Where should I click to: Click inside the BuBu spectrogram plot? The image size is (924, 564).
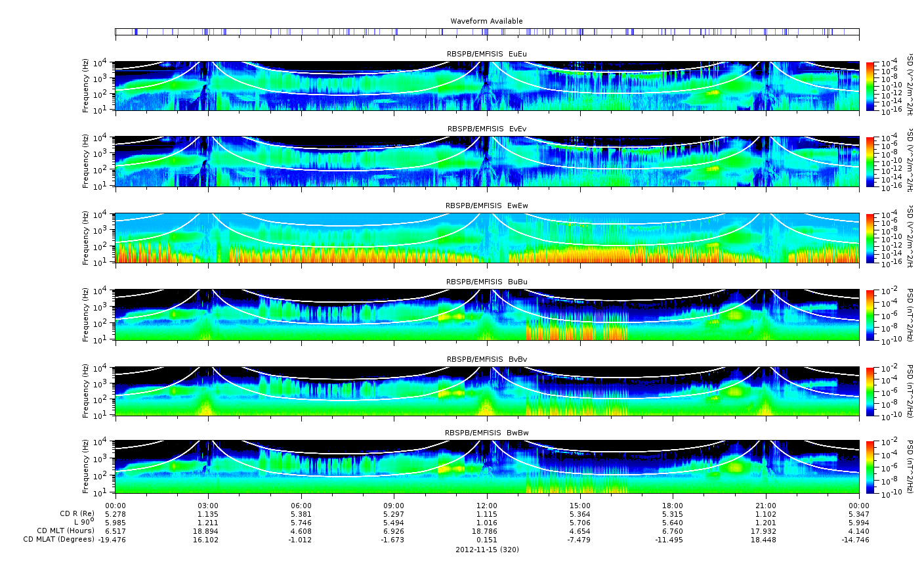(487, 315)
